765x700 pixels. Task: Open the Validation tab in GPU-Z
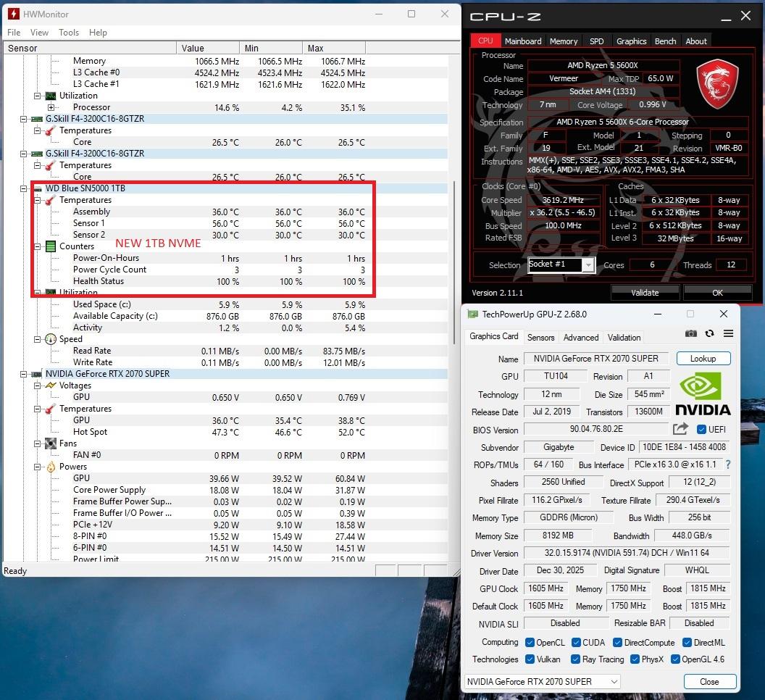(624, 337)
